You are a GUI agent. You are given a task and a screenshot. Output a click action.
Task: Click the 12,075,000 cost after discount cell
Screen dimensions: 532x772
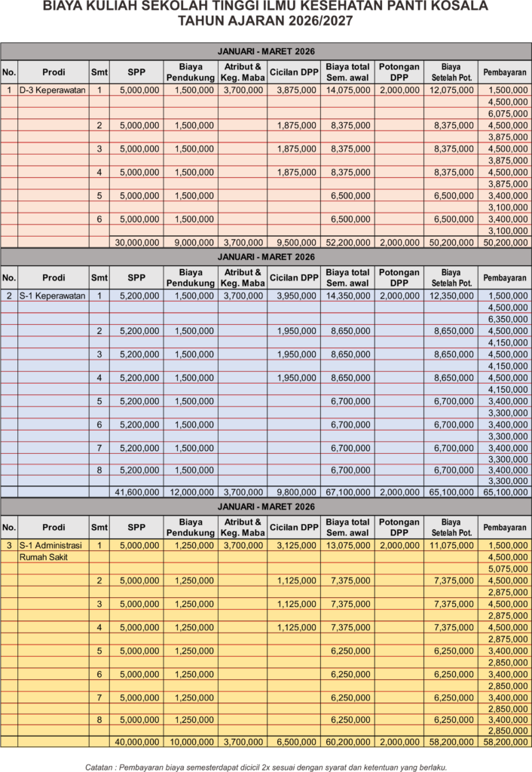pyautogui.click(x=451, y=90)
